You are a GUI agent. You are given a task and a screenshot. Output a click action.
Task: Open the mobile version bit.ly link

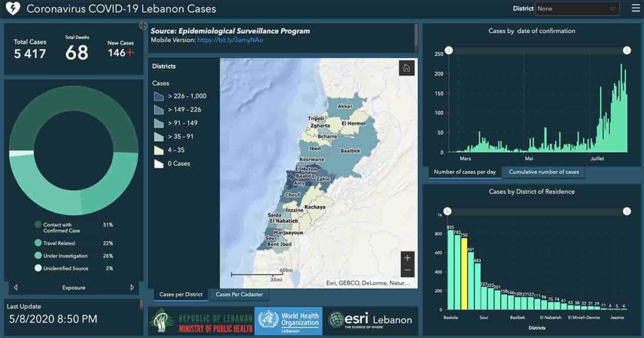pos(230,40)
